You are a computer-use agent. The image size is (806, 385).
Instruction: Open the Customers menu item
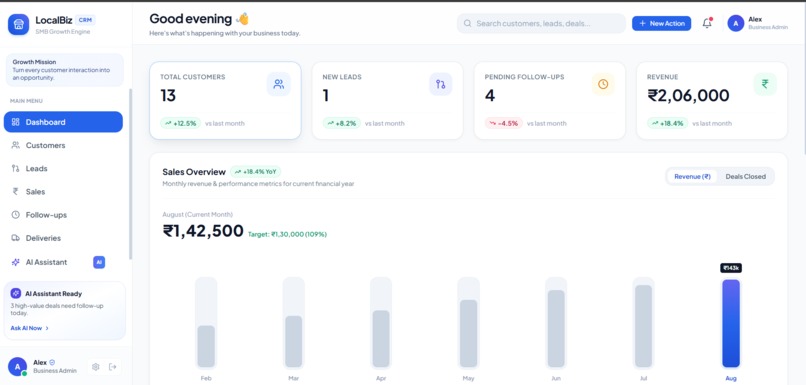(x=63, y=145)
